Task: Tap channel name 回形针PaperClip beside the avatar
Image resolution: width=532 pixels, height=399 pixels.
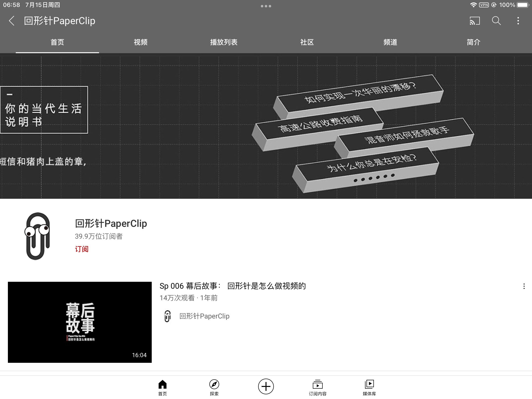Action: click(111, 223)
